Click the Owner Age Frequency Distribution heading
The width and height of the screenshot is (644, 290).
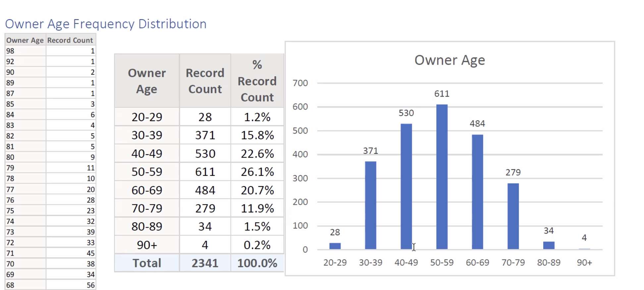click(106, 24)
